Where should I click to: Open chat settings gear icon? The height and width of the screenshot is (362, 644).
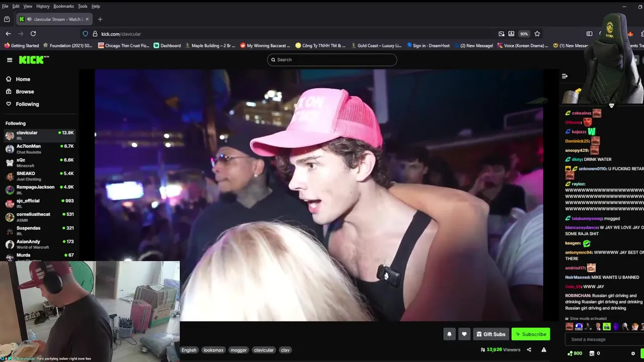point(633,353)
